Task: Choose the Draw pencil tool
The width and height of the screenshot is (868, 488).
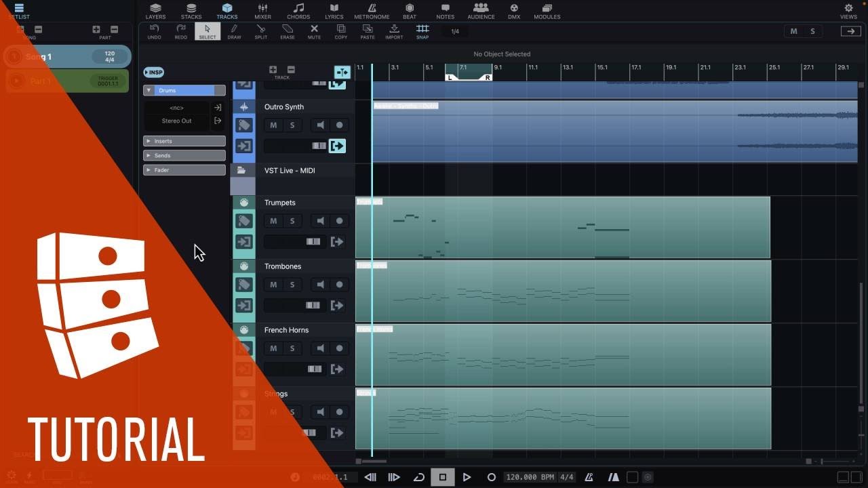Action: point(234,31)
